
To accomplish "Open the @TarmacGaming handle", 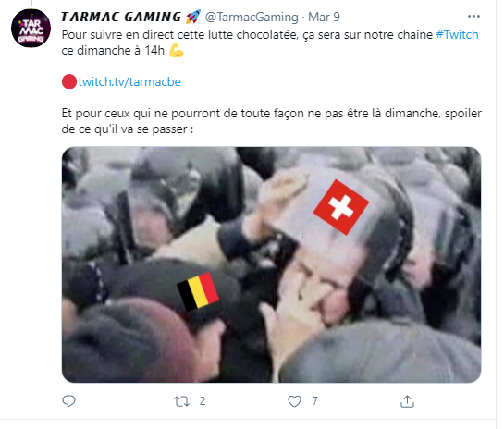I will [x=252, y=17].
